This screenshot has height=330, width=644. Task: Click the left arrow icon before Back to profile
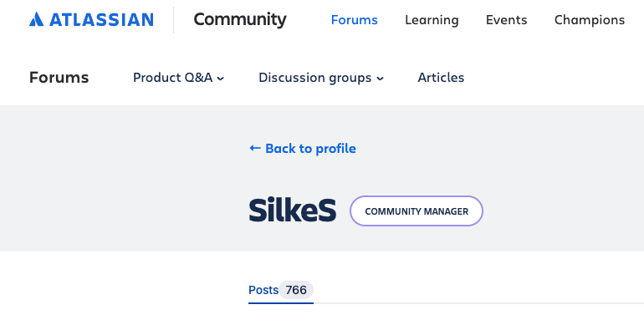tap(255, 148)
